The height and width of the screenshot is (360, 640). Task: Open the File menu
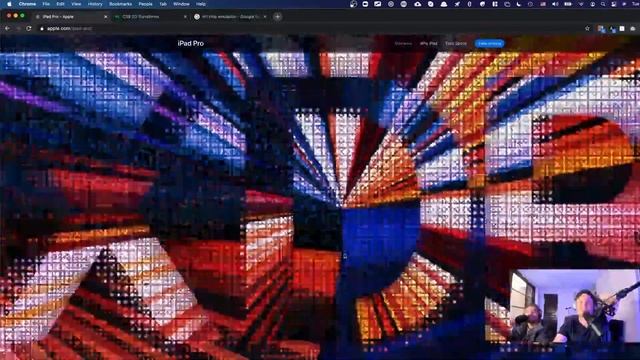(x=46, y=4)
